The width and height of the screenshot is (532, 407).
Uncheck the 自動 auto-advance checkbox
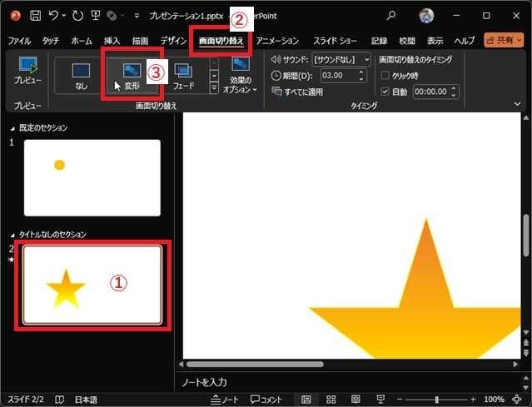point(385,92)
